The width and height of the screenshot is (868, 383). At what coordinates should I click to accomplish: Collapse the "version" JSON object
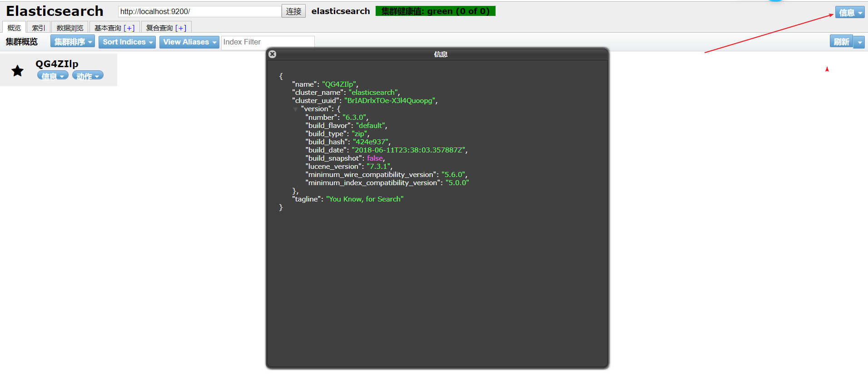295,109
